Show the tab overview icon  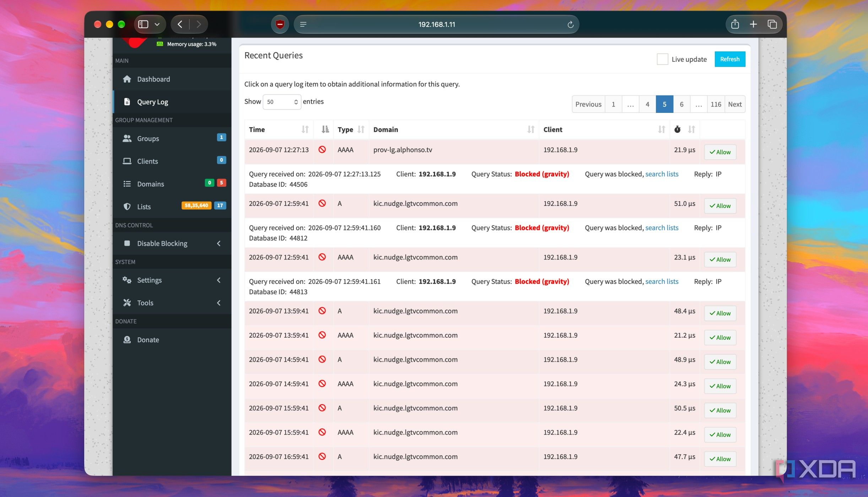point(772,24)
